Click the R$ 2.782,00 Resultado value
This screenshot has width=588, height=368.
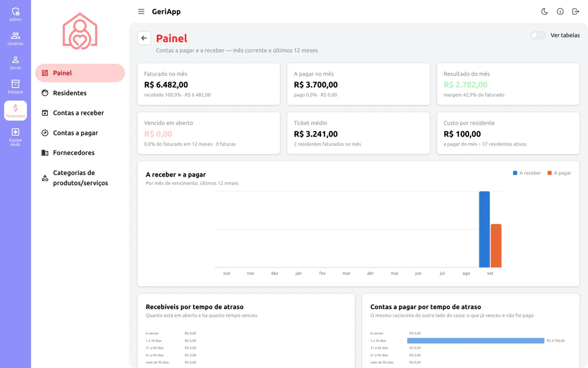(x=465, y=85)
